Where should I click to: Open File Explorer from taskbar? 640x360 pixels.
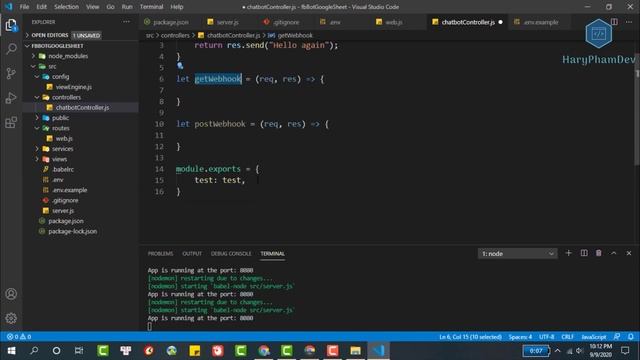coord(355,351)
